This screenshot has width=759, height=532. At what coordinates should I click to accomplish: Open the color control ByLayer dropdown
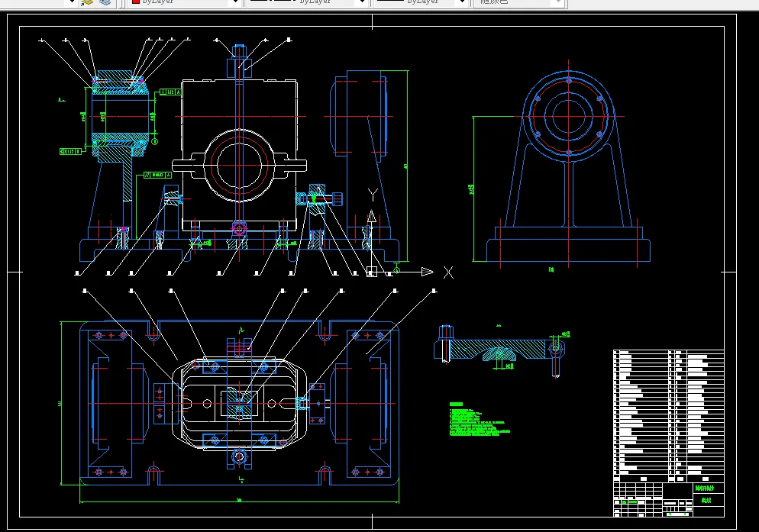186,2
